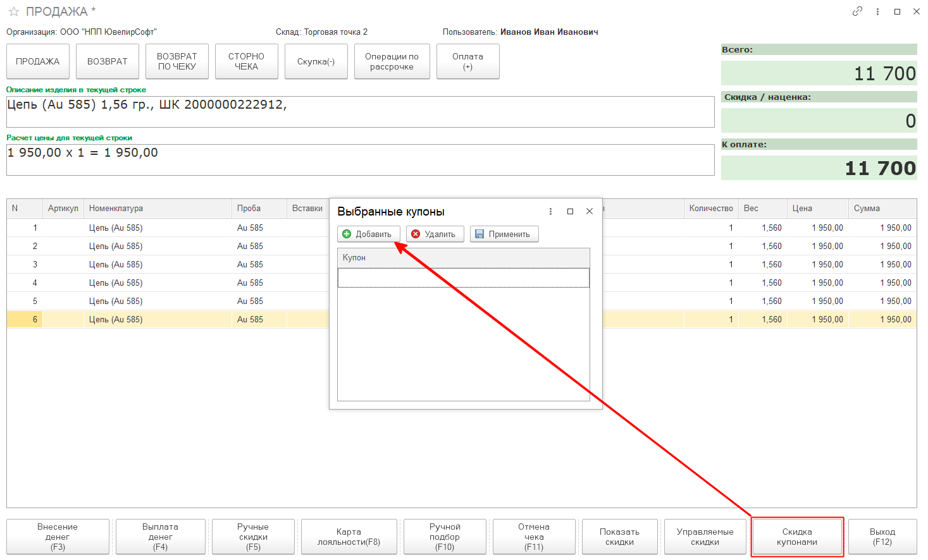Star the ПРОДАЖА form as favorite
Screen dimensions: 928x560
[14, 11]
